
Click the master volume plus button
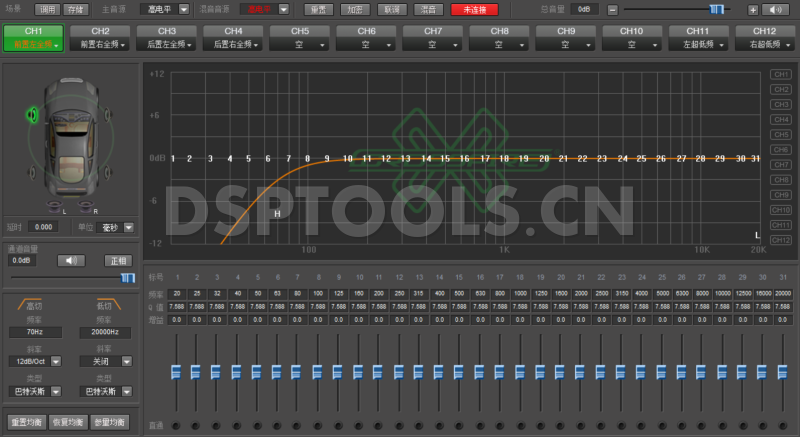point(753,9)
